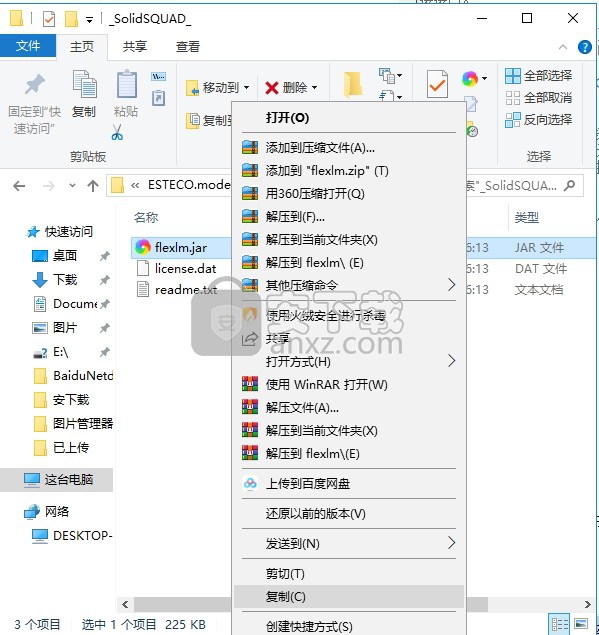Open Desktop (桌面) in Quick access
This screenshot has height=635, width=599.
(x=65, y=256)
